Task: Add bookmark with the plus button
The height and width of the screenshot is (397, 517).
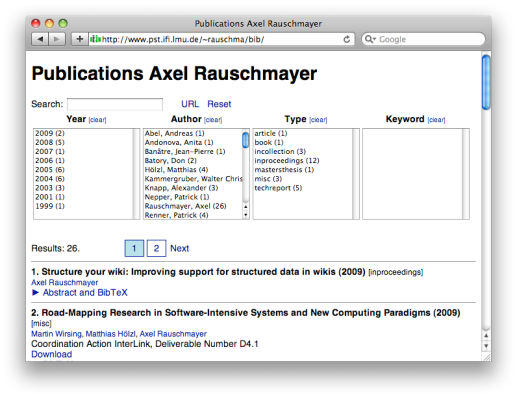Action: (80, 39)
